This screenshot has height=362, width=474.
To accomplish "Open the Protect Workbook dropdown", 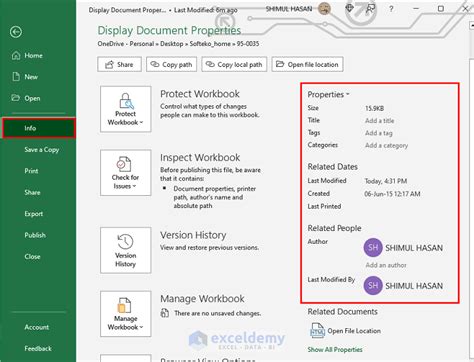I will (126, 109).
